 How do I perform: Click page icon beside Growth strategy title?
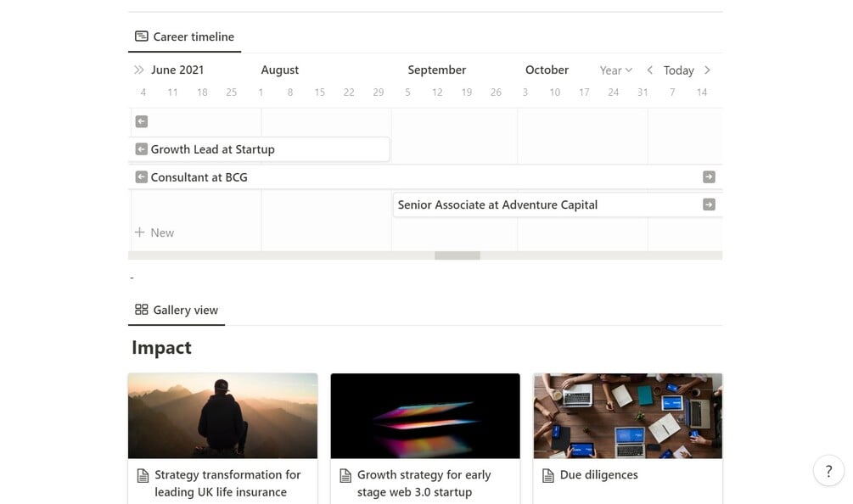[345, 476]
